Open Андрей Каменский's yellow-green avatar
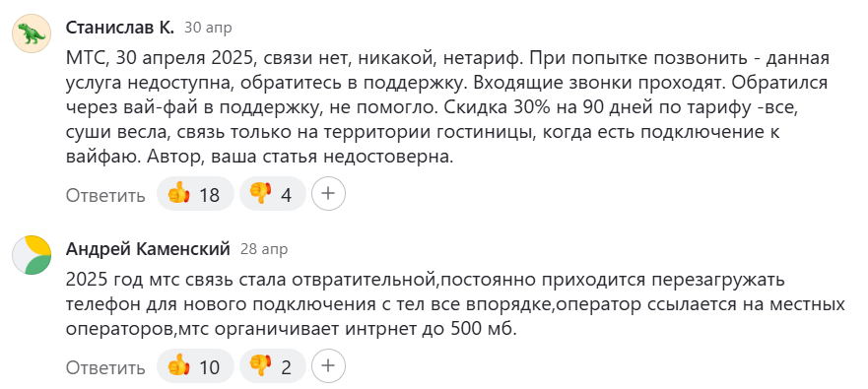Image resolution: width=868 pixels, height=389 pixels. point(32,255)
